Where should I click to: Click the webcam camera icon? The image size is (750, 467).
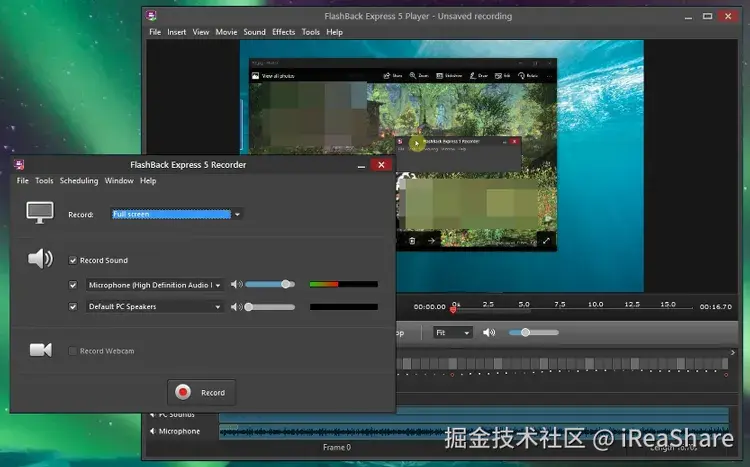[41, 350]
